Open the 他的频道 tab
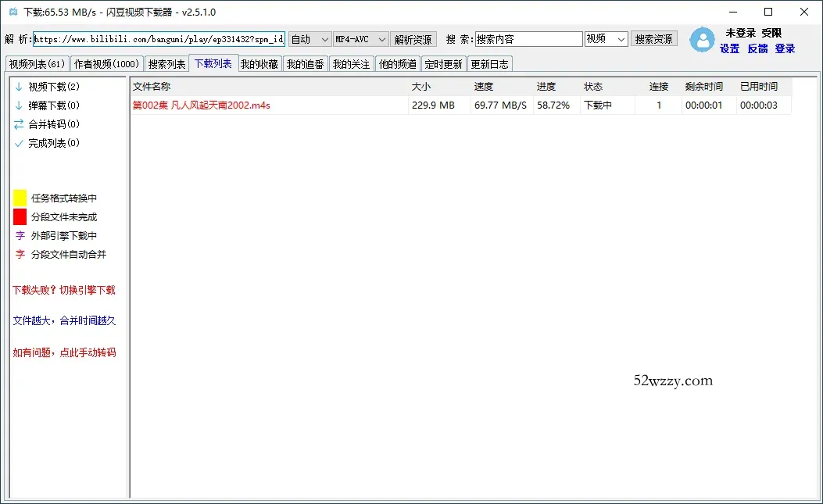This screenshot has height=504, width=823. (397, 64)
